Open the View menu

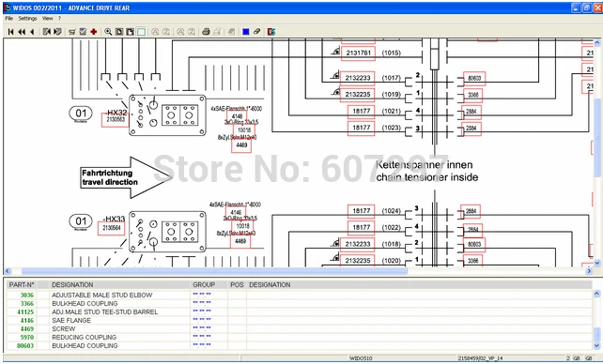coord(47,19)
